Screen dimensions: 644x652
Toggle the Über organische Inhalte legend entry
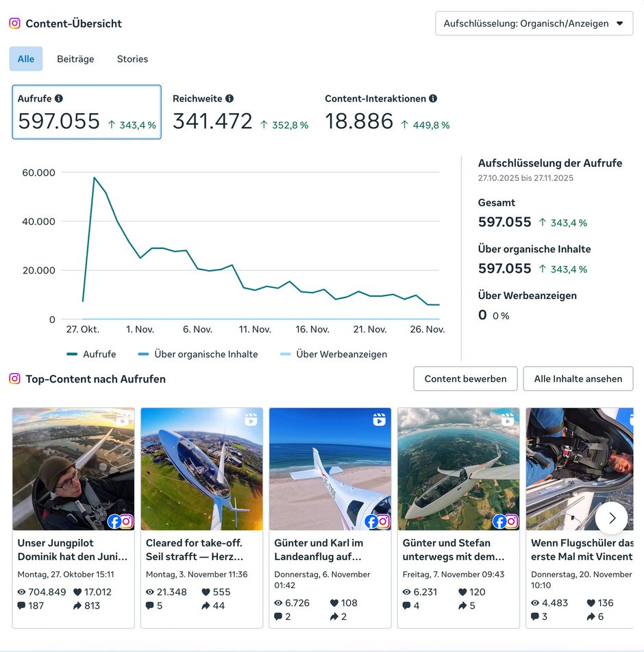coord(198,354)
